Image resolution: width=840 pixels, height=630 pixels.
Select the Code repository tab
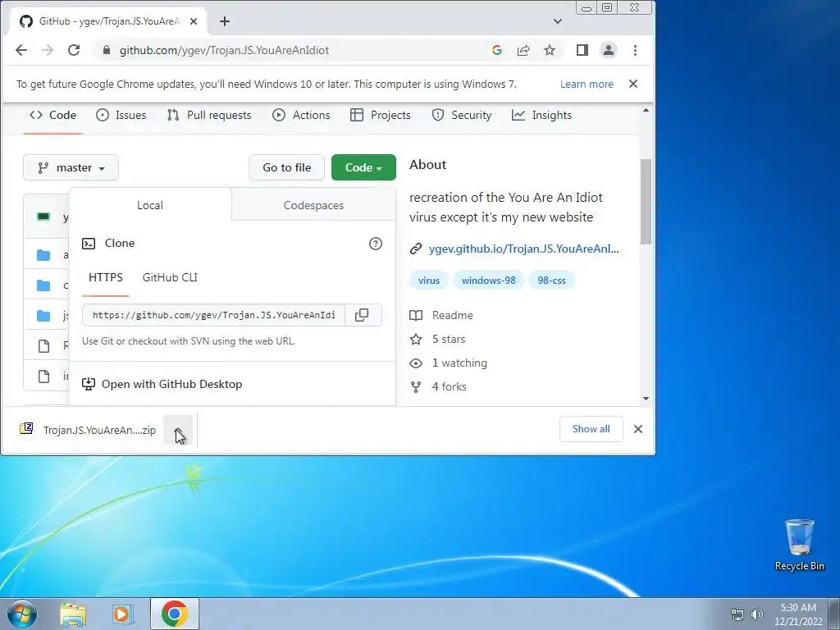click(x=52, y=115)
